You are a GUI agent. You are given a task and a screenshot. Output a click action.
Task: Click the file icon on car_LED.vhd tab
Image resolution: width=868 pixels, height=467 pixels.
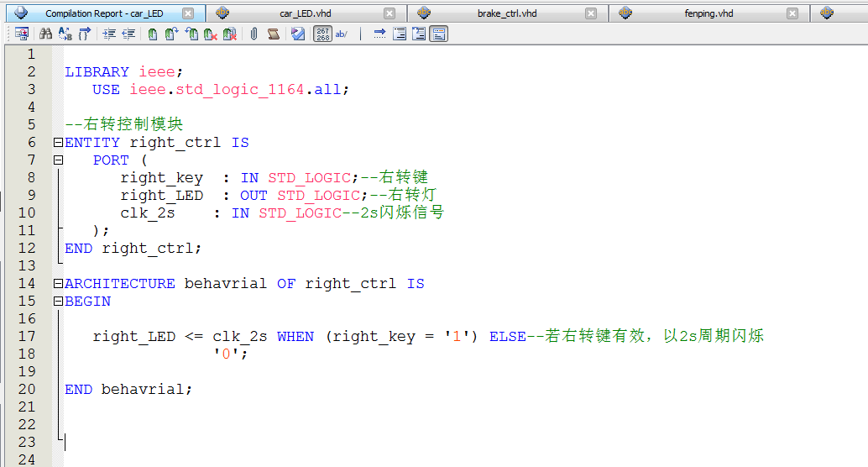pos(222,13)
